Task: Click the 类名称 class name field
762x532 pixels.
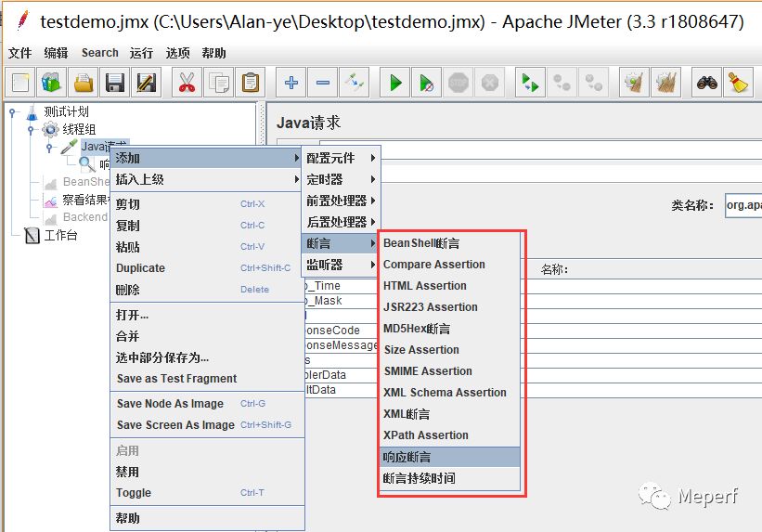Action: [x=743, y=205]
